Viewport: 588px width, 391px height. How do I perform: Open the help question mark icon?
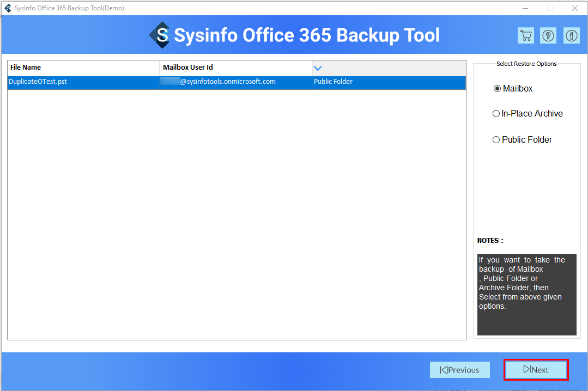(x=548, y=35)
